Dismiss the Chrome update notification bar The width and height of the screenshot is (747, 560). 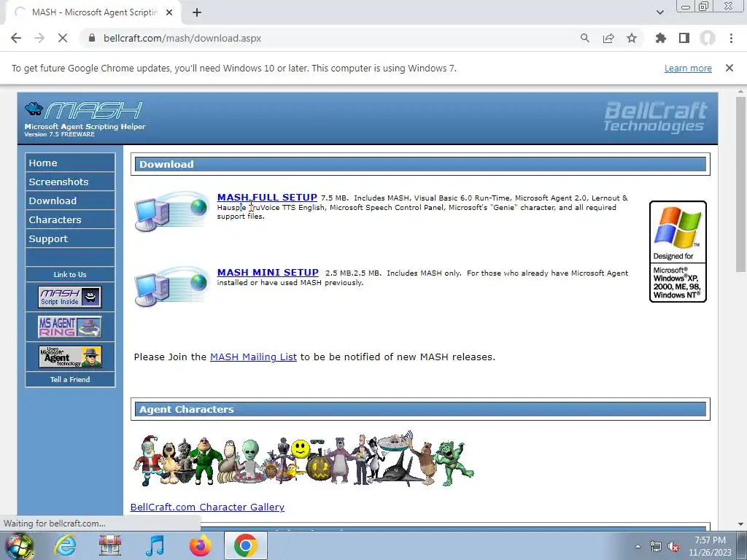tap(729, 68)
